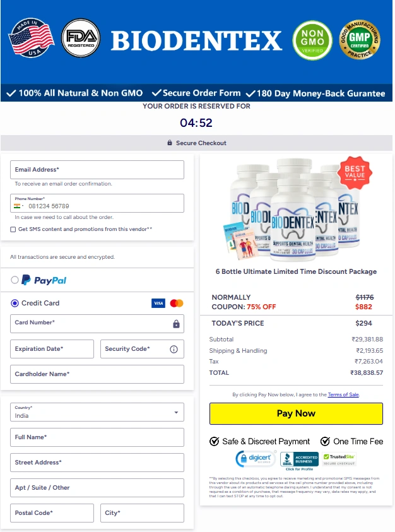
Task: Focus the Cardholder Name field
Action: [97, 374]
